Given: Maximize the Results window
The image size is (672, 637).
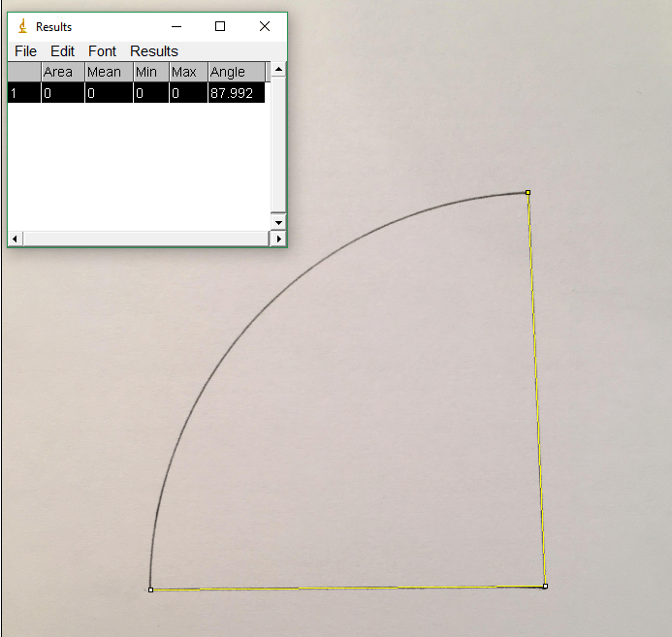Looking at the screenshot, I should (220, 27).
